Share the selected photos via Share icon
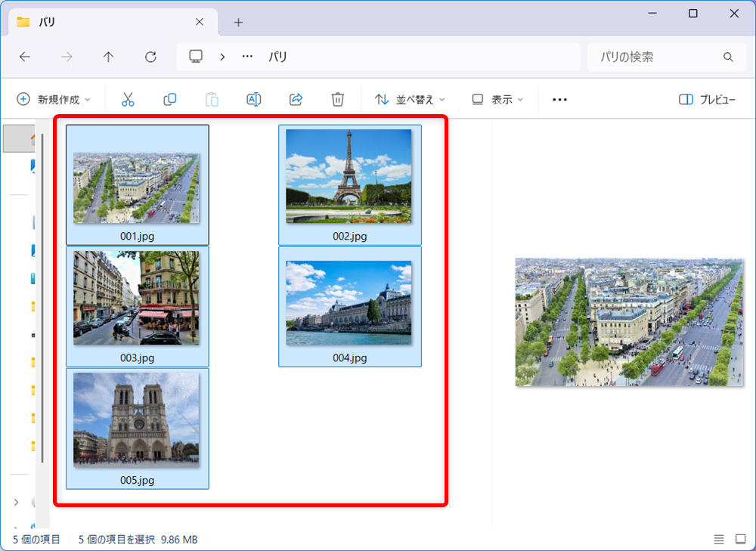This screenshot has height=551, width=756. (x=296, y=99)
